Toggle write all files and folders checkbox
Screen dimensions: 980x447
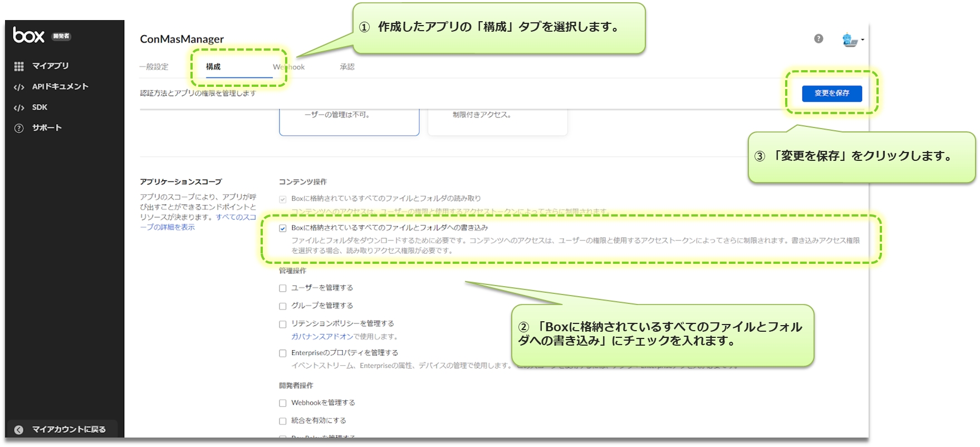(x=283, y=228)
